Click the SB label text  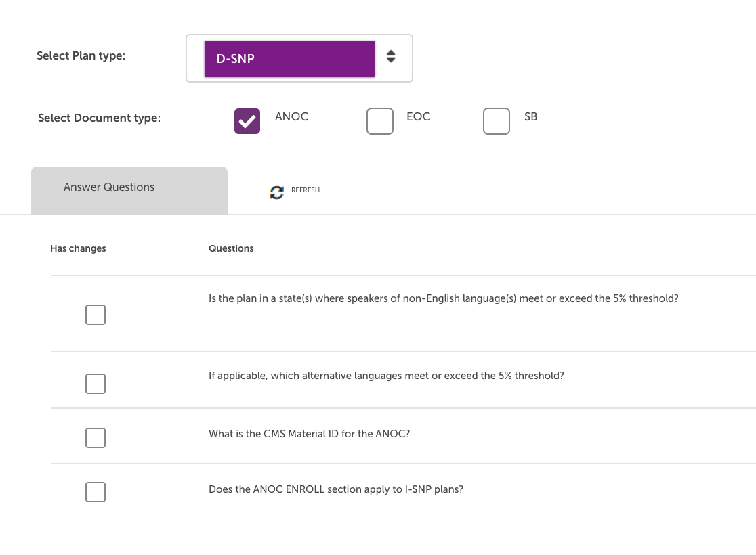531,116
